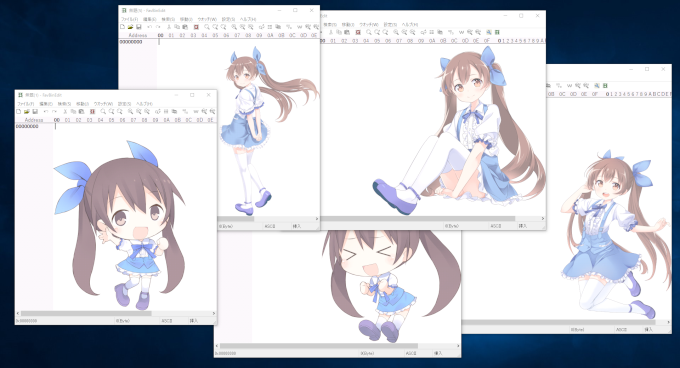The height and width of the screenshot is (368, 680).
Task: Open ウォッチ(W) menu in top-middle window
Action: coord(207,20)
